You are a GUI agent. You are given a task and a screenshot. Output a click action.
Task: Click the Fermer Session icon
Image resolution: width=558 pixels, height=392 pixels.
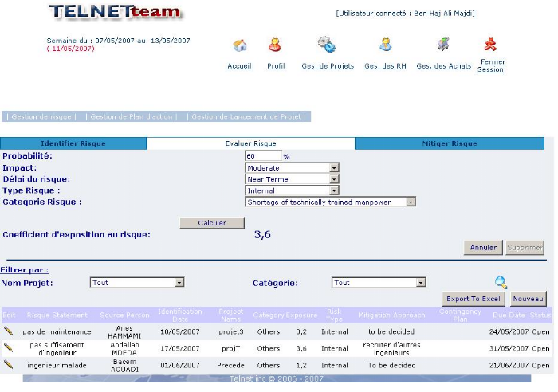491,44
